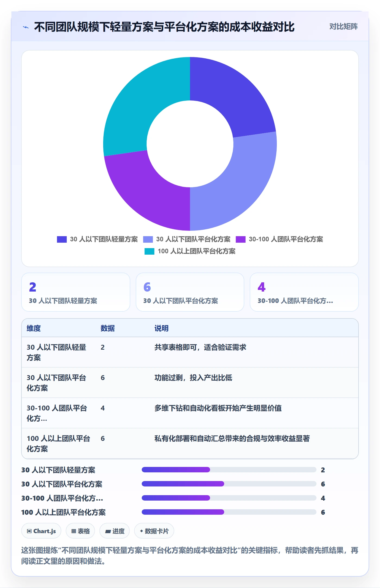Toggle legend item 30-100 人团队平台化方案

[x=279, y=239]
